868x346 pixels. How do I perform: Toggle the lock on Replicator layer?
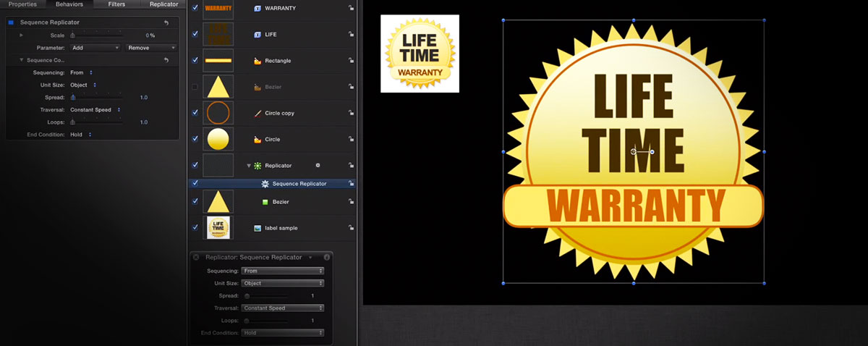point(350,166)
